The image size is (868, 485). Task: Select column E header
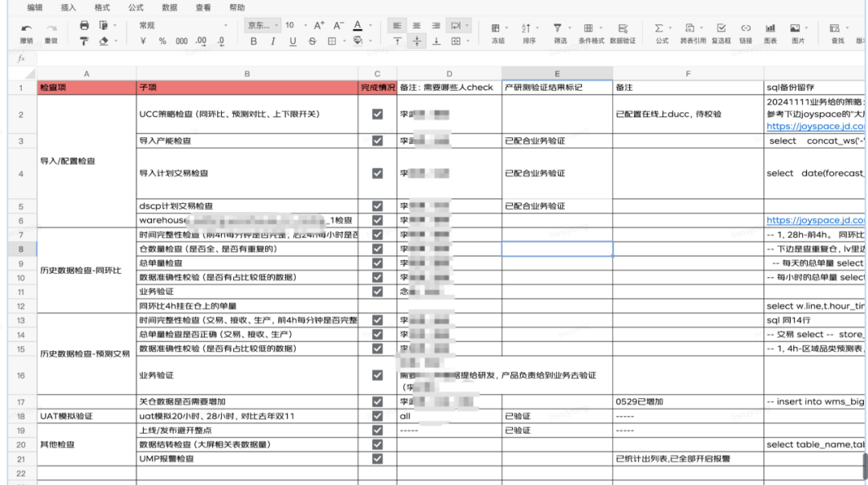point(557,74)
